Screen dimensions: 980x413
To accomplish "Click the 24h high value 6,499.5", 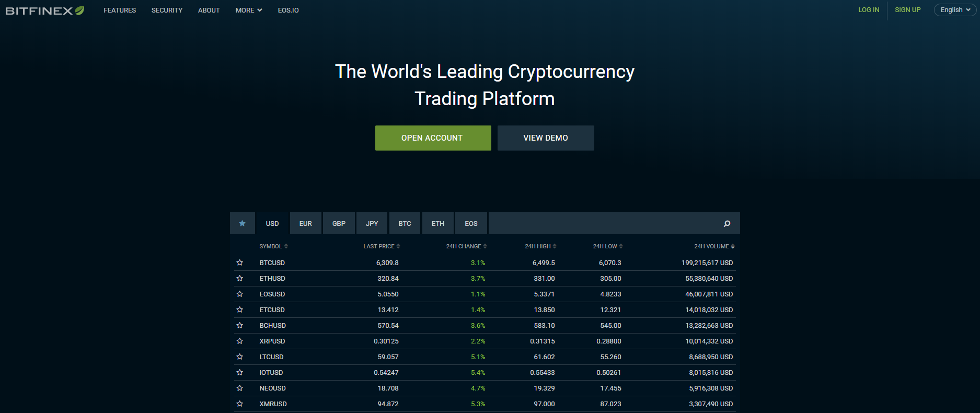I will [544, 263].
